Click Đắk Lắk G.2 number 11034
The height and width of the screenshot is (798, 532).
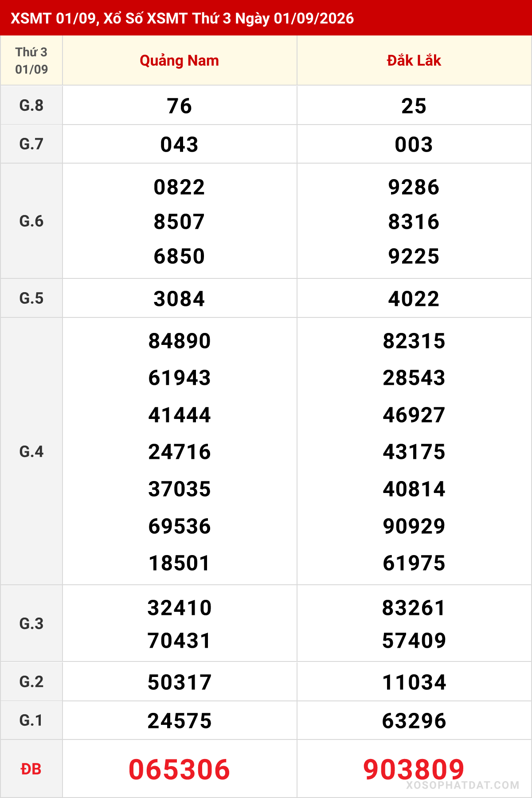coord(414,682)
